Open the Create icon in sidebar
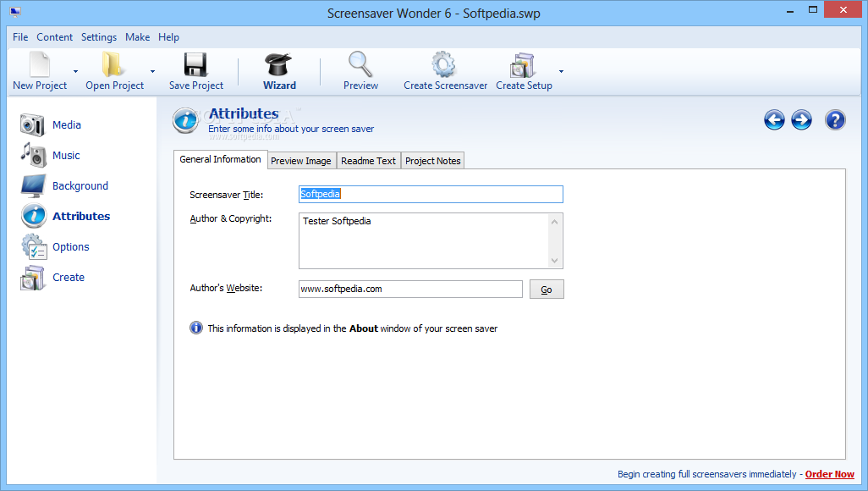The width and height of the screenshot is (868, 491). tap(33, 278)
